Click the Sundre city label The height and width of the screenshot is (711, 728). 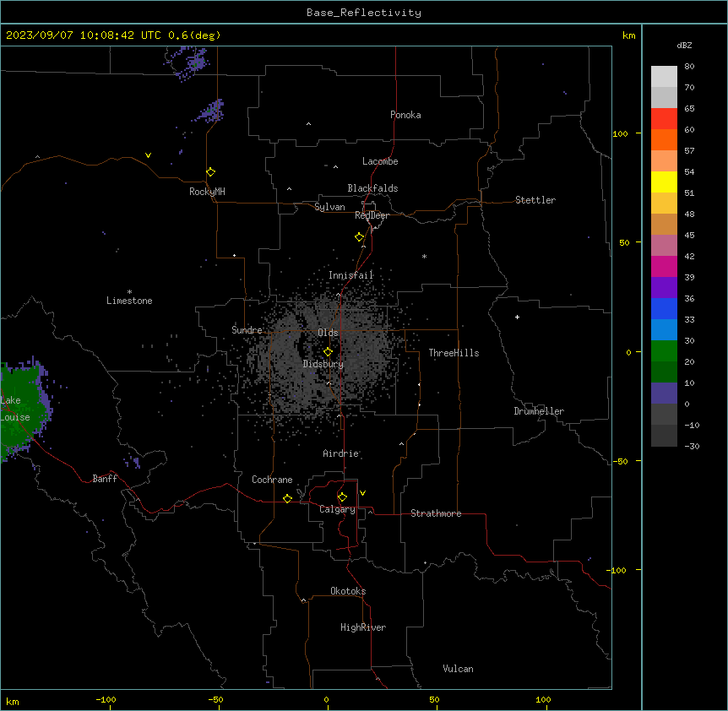pos(247,330)
